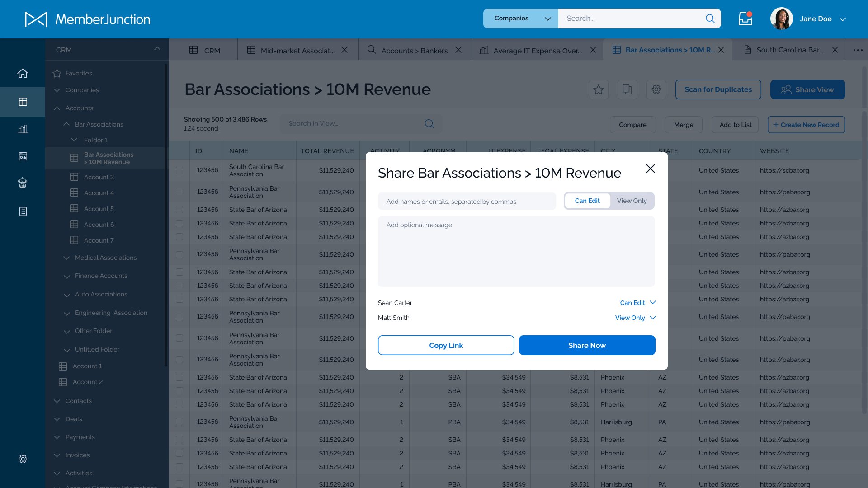
Task: Open the robot assistant icon in left rail
Action: 23,183
